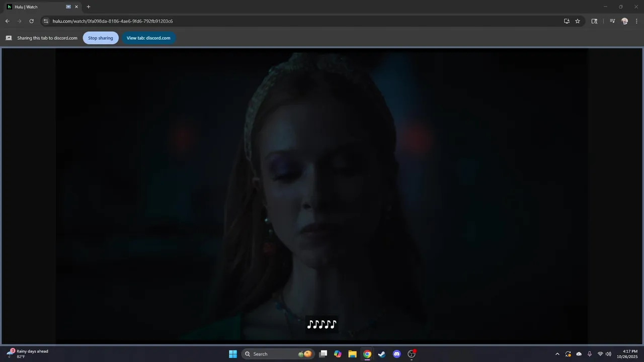Reload the Hulu page
644x362 pixels.
click(31, 21)
